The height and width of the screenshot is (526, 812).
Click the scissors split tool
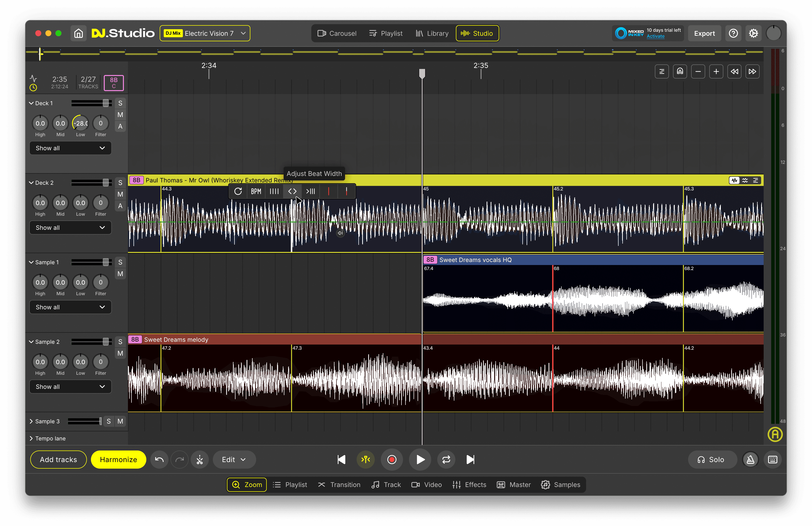[x=199, y=460]
